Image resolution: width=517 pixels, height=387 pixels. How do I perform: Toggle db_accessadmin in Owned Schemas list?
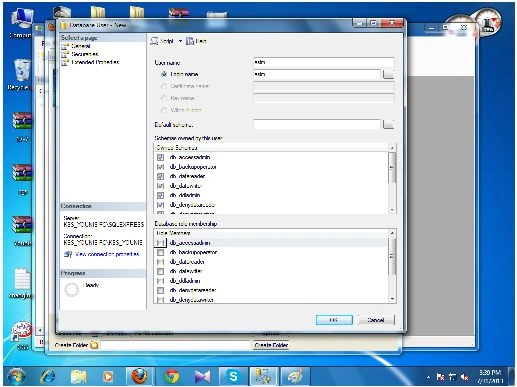point(160,157)
